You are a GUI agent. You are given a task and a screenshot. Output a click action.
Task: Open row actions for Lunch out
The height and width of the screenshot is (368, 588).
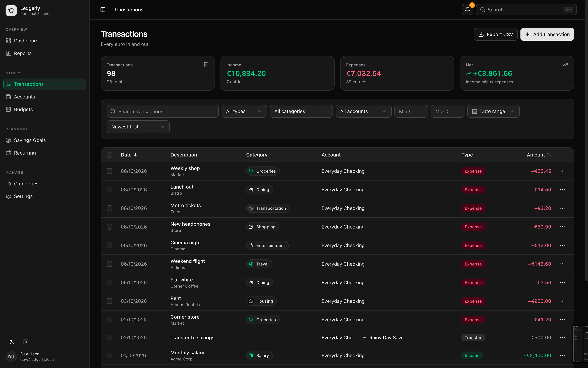click(562, 190)
